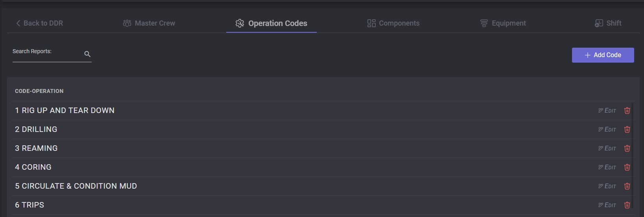Delete CIRCULATE & CONDITION MUD entry
The image size is (644, 217).
click(x=627, y=186)
